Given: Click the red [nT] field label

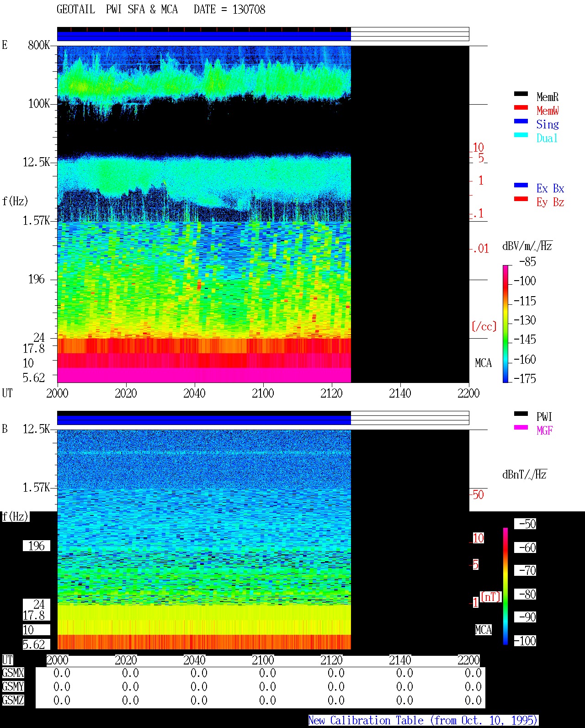Looking at the screenshot, I should point(491,597).
